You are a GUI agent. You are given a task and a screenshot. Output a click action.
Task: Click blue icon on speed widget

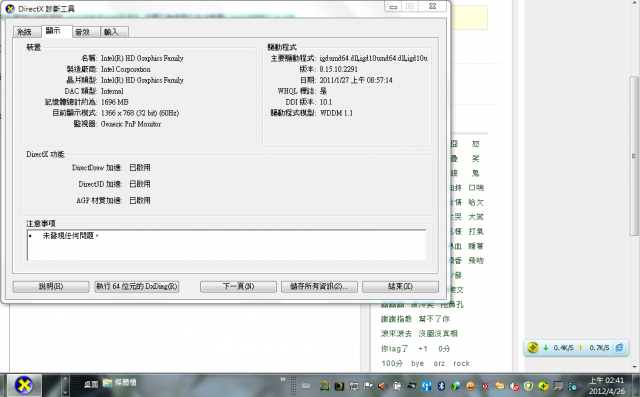[x=619, y=348]
